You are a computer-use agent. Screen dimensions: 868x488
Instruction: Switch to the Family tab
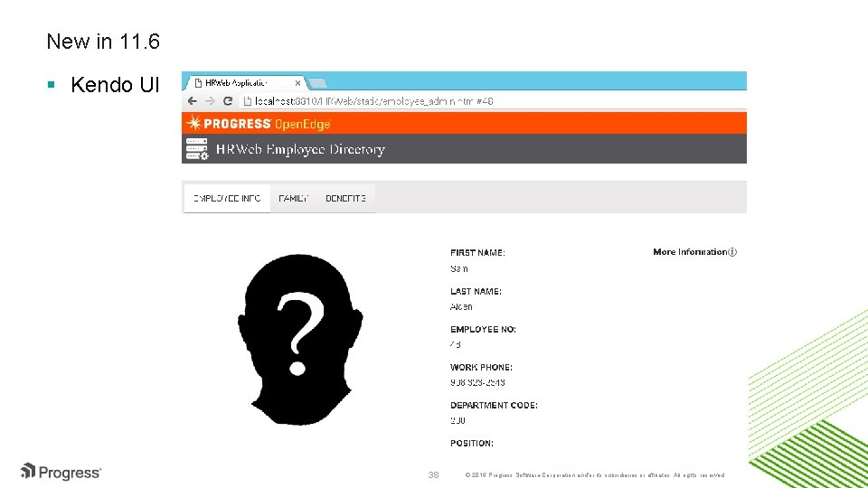pyautogui.click(x=293, y=198)
